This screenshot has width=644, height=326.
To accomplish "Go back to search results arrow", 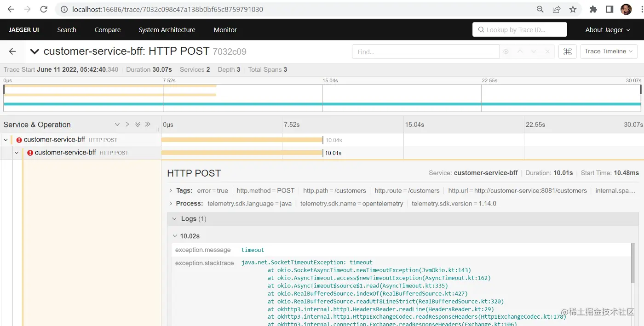I will 12,51.
